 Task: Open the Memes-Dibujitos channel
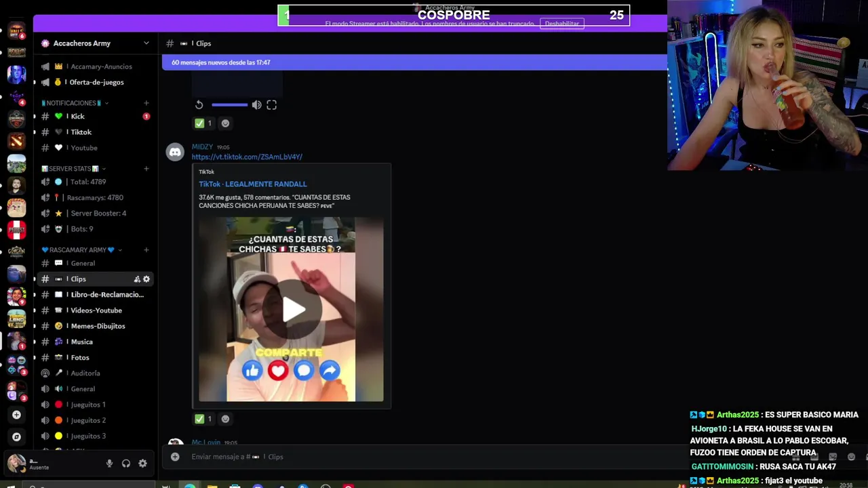[x=94, y=326]
